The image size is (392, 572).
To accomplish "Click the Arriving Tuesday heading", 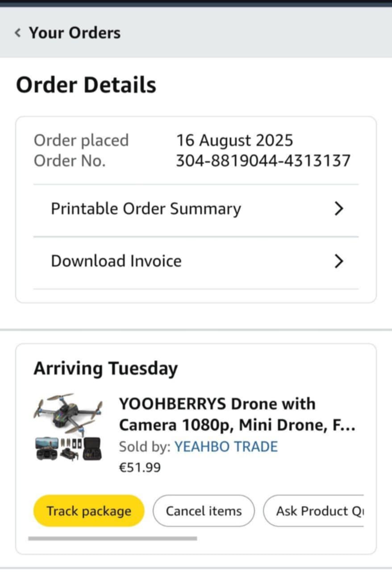I will tap(105, 369).
